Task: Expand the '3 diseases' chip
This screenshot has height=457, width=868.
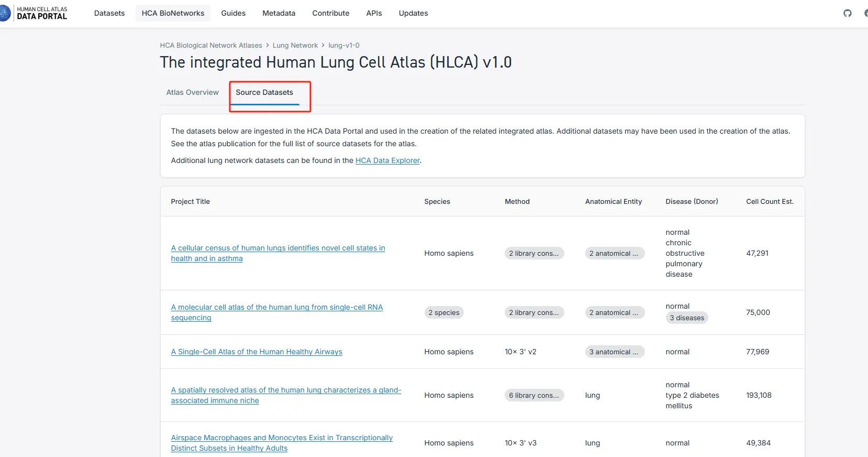Action: 687,318
